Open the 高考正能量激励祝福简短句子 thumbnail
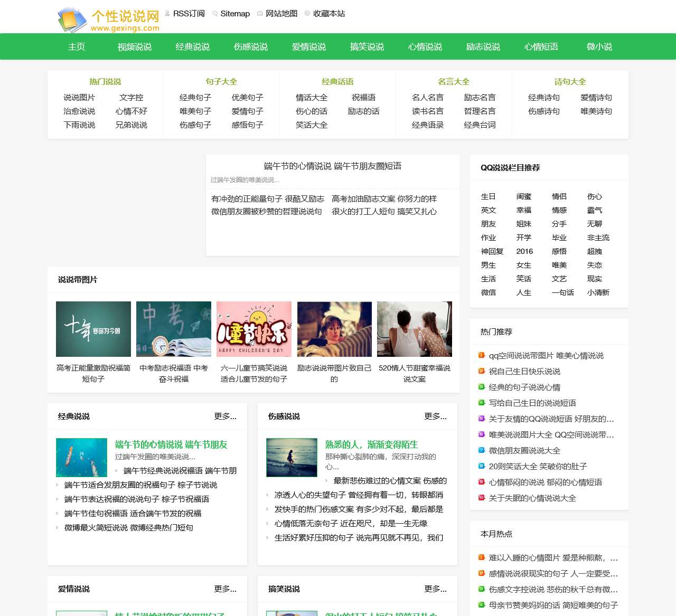 (x=93, y=329)
